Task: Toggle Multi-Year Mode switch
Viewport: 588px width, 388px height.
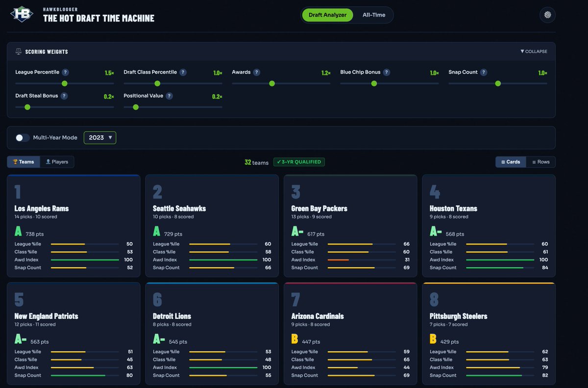Action: 23,138
